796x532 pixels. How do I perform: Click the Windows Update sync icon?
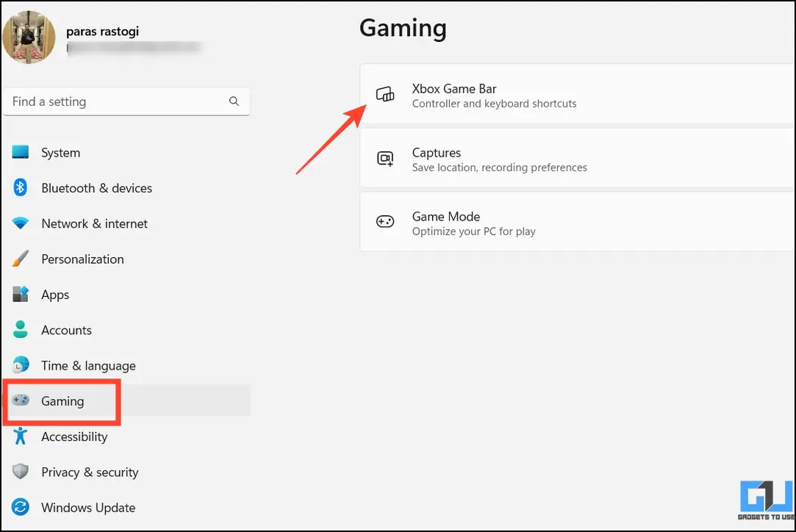click(x=21, y=507)
